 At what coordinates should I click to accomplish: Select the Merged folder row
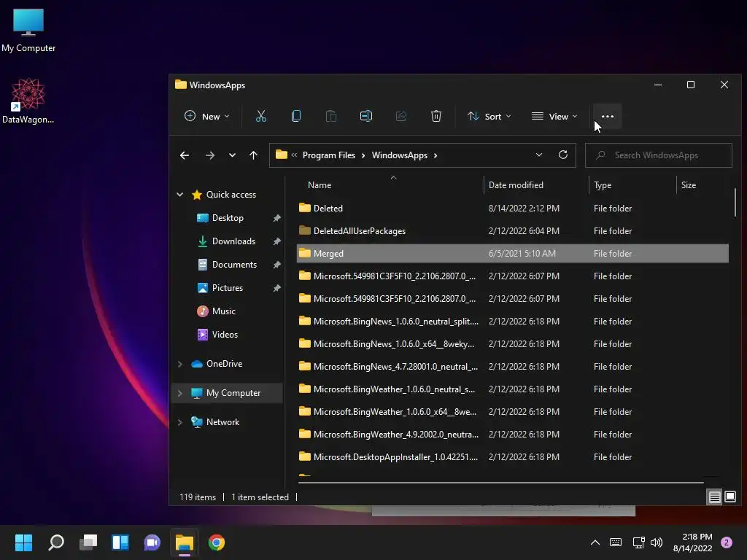pyautogui.click(x=513, y=253)
